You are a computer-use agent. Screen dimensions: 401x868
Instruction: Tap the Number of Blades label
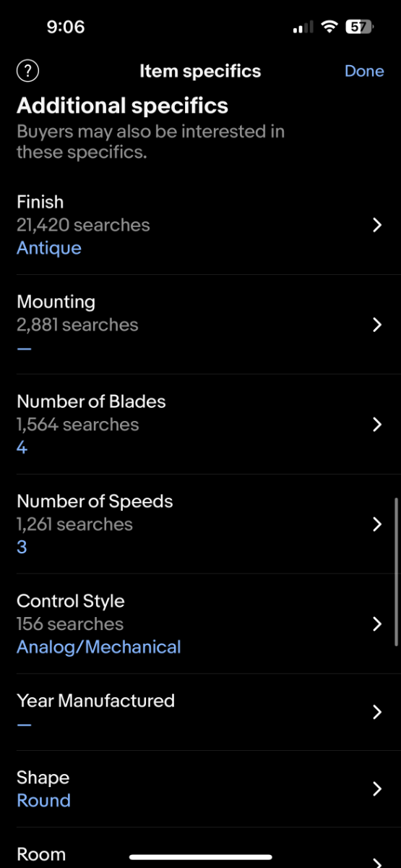click(91, 401)
